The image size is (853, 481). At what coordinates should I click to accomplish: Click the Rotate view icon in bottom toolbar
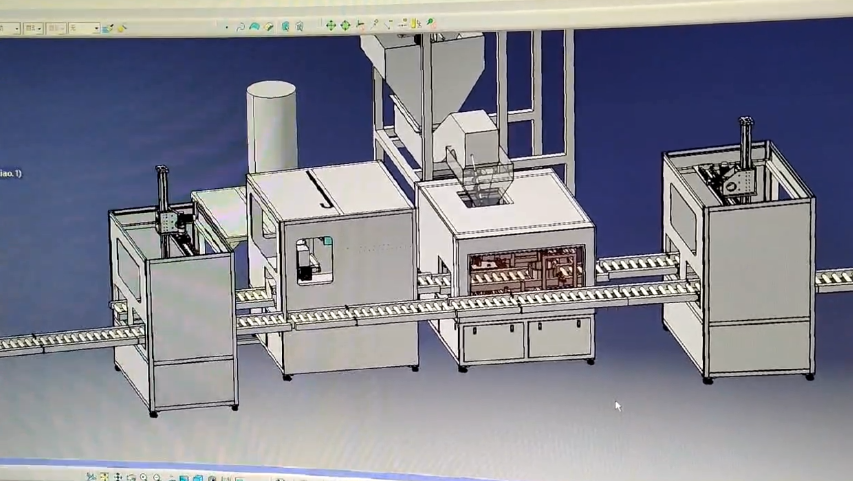[x=130, y=478]
